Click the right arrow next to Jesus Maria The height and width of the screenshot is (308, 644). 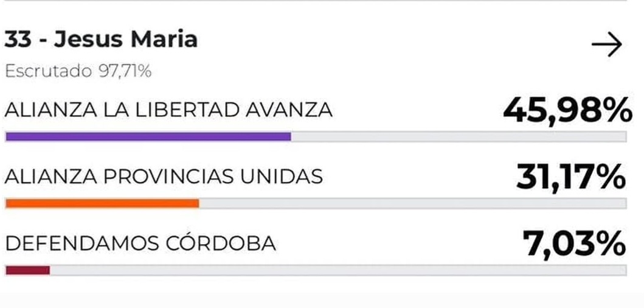coord(606,44)
